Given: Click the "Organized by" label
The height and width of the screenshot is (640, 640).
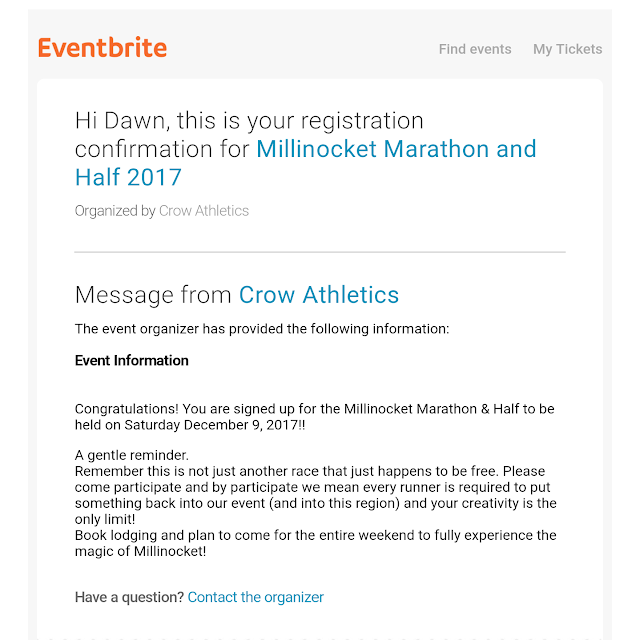Looking at the screenshot, I should tap(115, 211).
